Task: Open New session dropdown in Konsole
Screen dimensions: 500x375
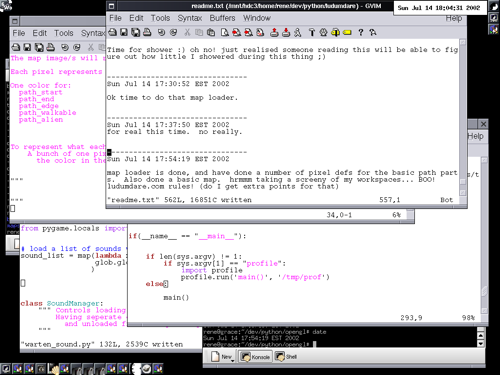Action: [223, 357]
